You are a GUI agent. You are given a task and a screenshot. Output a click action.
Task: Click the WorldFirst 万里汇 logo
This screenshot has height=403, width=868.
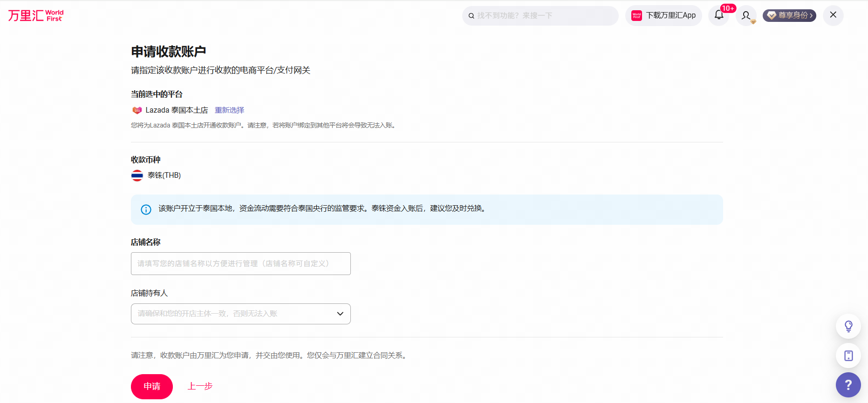(36, 15)
